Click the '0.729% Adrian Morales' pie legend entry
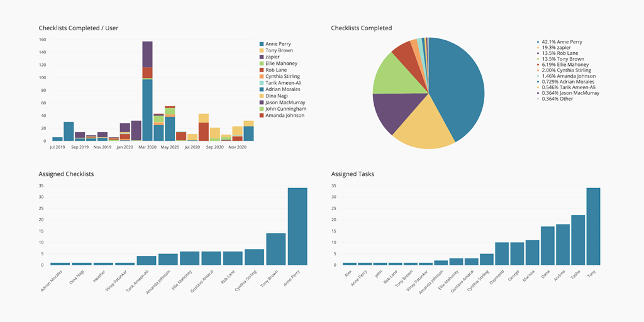Image resolution: width=644 pixels, height=322 pixels. tap(567, 82)
